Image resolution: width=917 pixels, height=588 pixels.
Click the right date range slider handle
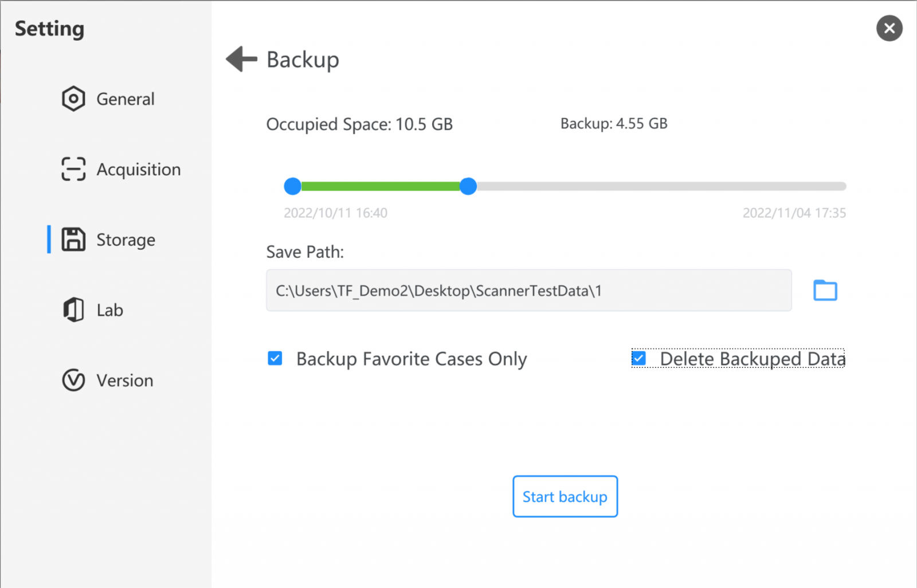click(x=468, y=186)
